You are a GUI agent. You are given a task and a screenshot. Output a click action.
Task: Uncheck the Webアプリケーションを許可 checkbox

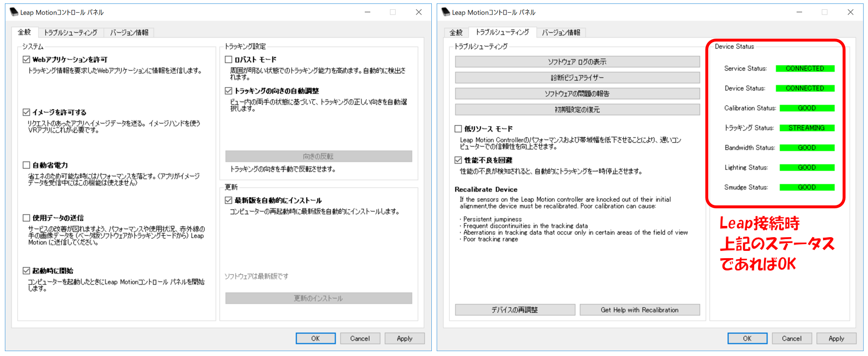[x=26, y=60]
